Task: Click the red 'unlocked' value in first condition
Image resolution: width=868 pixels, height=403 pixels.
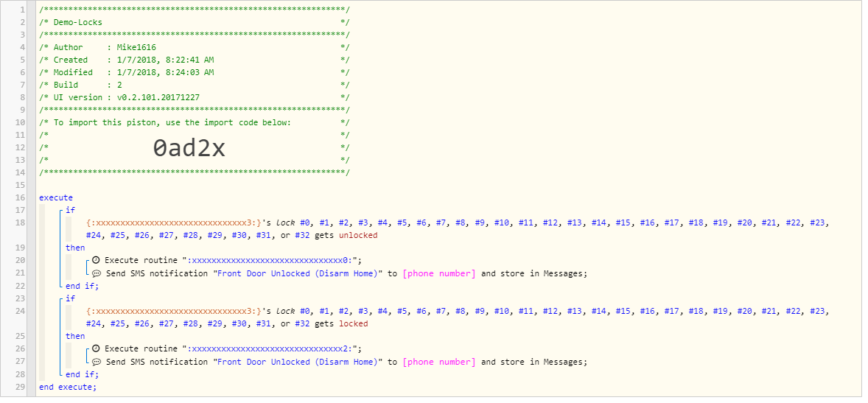Action: click(x=357, y=235)
